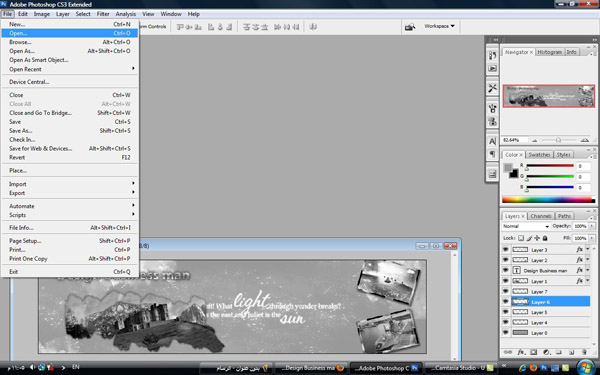Viewport: 600px width, 375px height.
Task: Open the History panel icon in dock
Action: (492, 55)
